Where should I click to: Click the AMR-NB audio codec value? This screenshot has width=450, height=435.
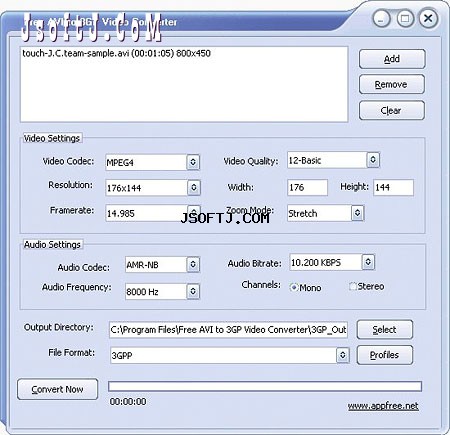[x=142, y=265]
